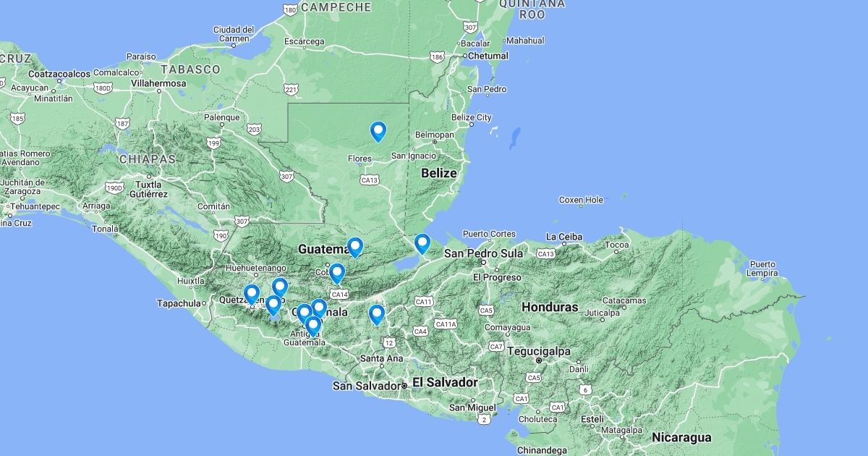868x456 pixels.
Task: Click the Belmopan label
Action: pos(435,135)
